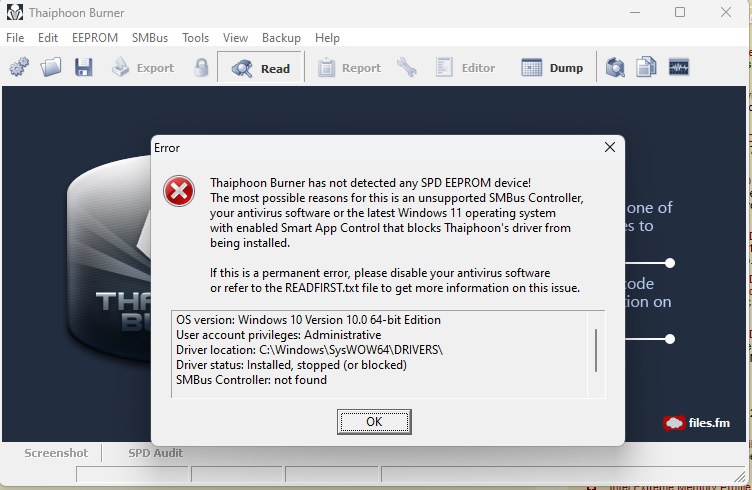Minimize the Thaiphoon Burner window
The width and height of the screenshot is (752, 490).
(635, 12)
